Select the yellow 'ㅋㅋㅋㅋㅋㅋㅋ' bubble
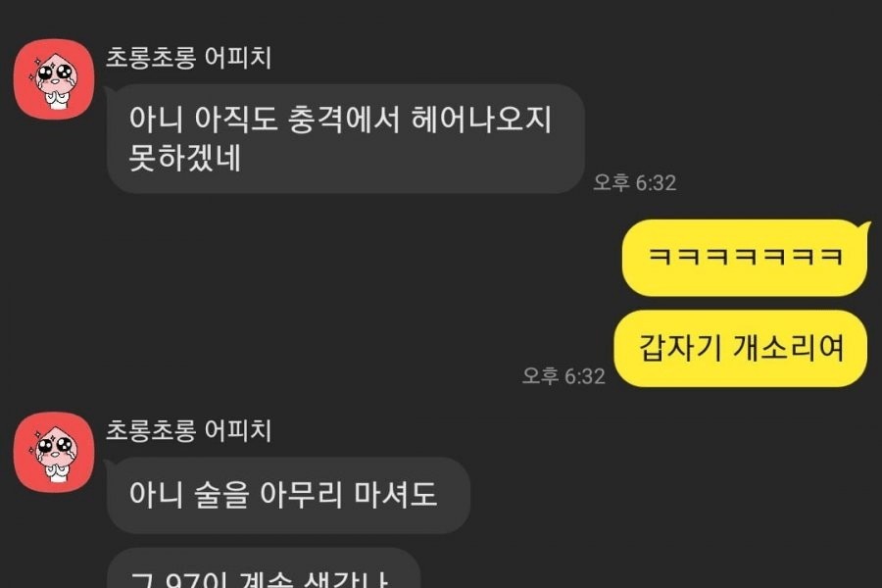This screenshot has height=588, width=882. click(746, 258)
